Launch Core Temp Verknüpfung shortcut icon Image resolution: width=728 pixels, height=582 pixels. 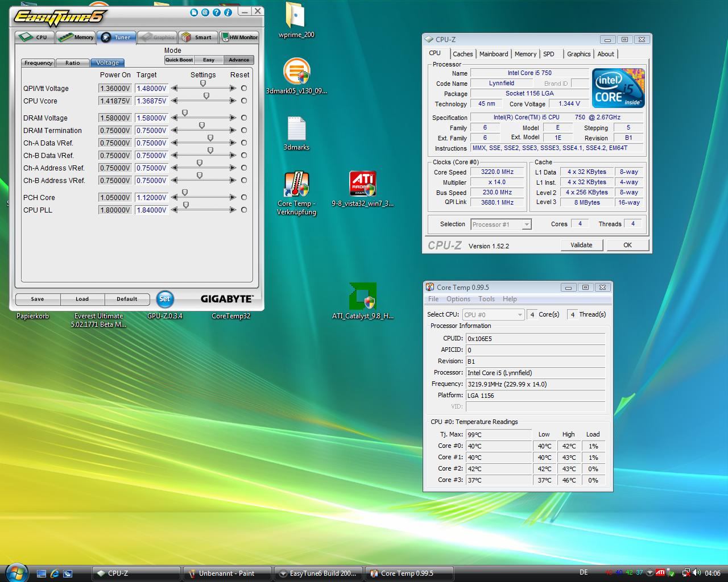click(x=296, y=193)
